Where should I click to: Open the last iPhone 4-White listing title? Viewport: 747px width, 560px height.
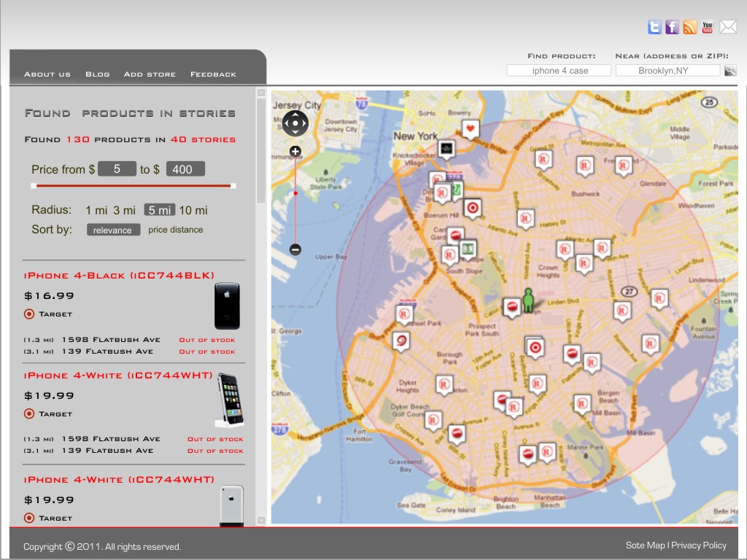(x=119, y=480)
